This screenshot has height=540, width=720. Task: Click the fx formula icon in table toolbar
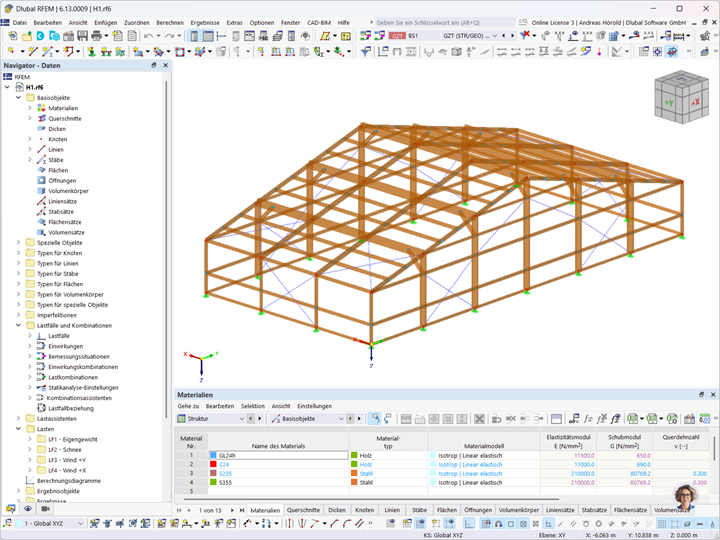588,418
